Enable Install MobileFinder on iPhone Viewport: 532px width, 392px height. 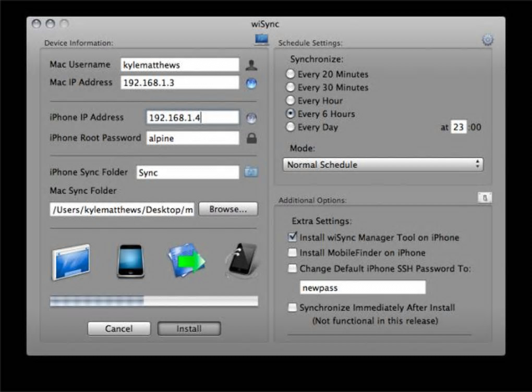pos(293,253)
